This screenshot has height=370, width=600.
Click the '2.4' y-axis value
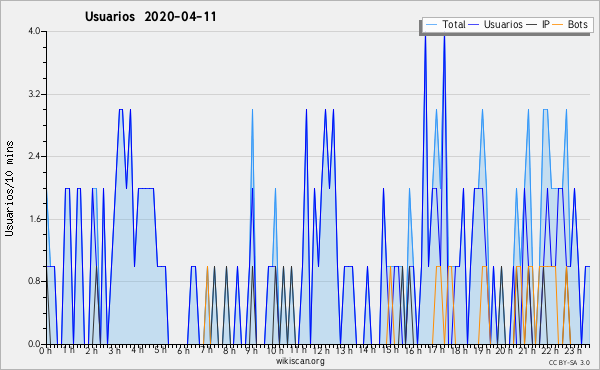point(34,156)
